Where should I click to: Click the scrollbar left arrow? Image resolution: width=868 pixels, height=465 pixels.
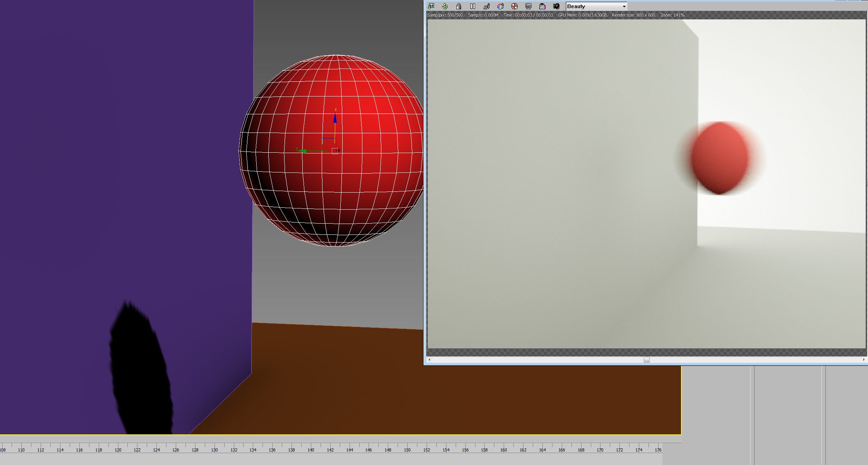click(429, 360)
